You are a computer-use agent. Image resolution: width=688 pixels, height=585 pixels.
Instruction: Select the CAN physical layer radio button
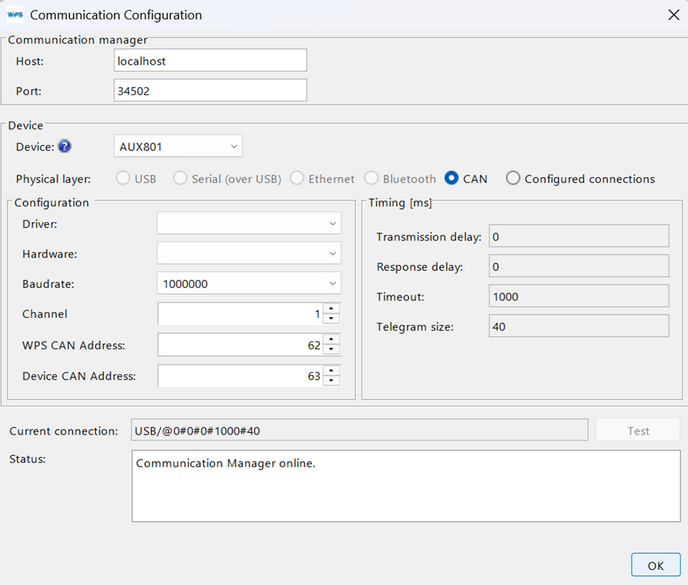pyautogui.click(x=452, y=179)
